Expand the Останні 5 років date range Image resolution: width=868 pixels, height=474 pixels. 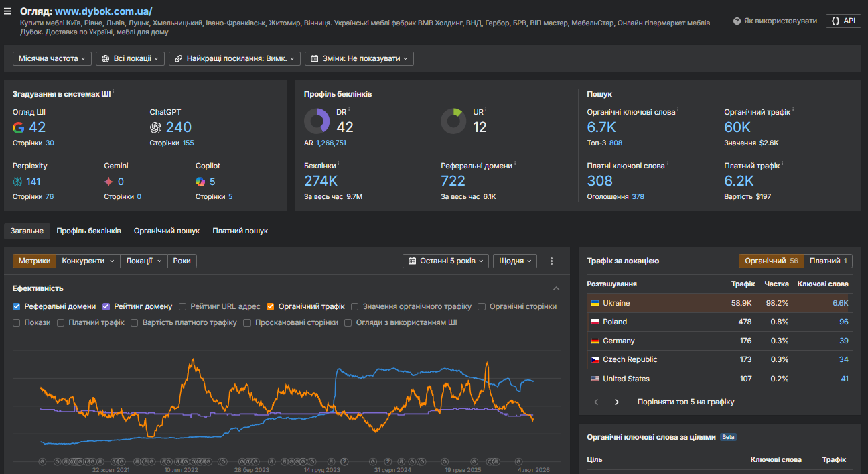pos(445,261)
